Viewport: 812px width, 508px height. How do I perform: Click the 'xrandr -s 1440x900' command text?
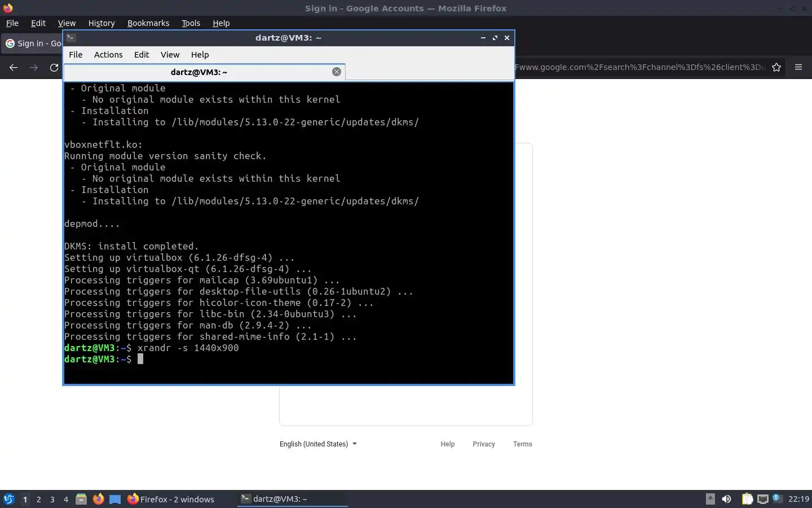(188, 348)
